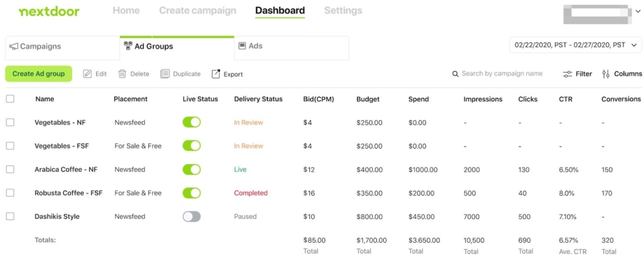Expand the account menu chevron
Screen dimensions: 644x266
pos(638,12)
